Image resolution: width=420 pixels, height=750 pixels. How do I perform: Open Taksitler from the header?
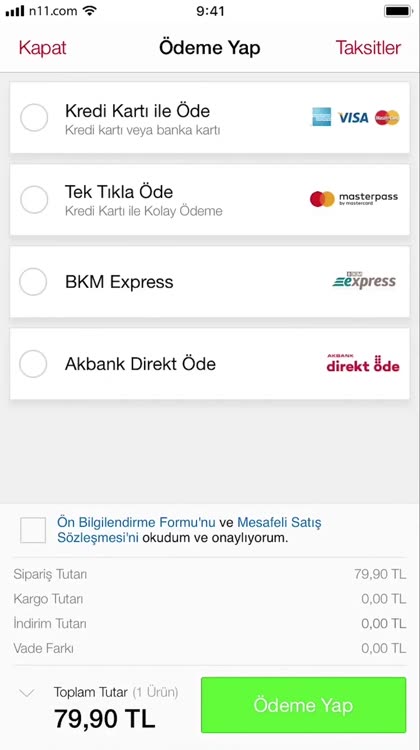(x=368, y=48)
